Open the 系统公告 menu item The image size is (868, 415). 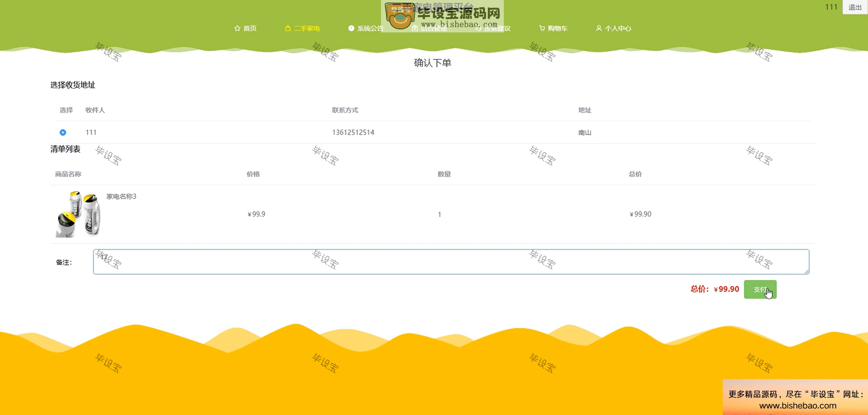366,28
